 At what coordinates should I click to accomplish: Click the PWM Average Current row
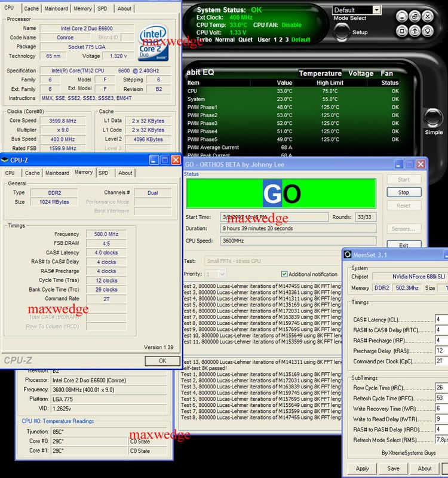point(293,148)
